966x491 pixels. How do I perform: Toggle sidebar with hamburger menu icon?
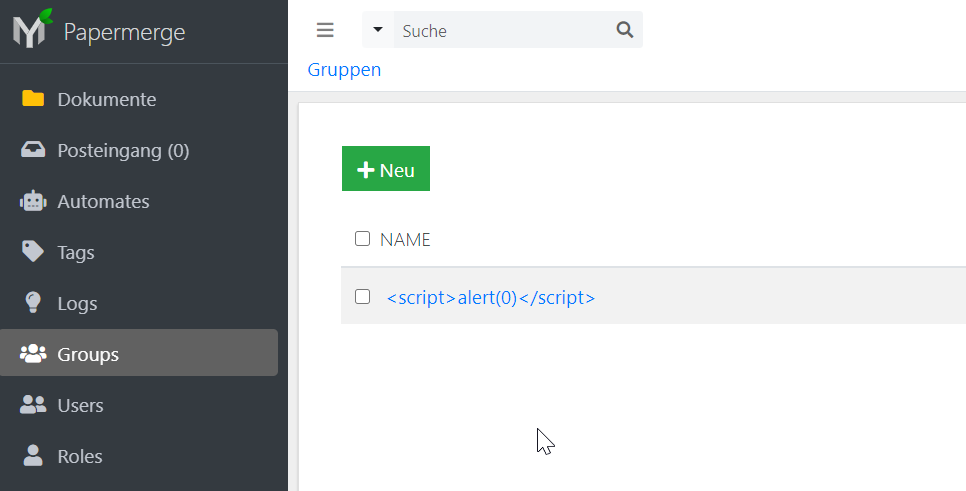(325, 30)
